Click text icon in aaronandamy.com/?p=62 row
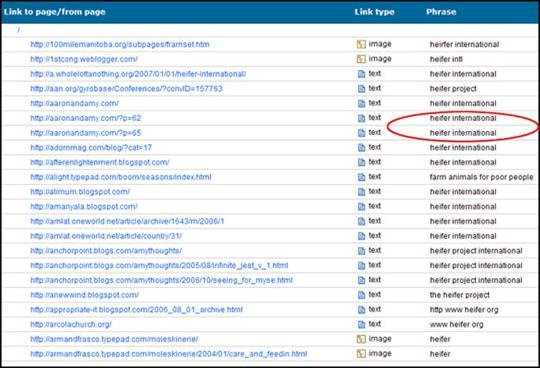540x368 pixels. click(x=361, y=118)
